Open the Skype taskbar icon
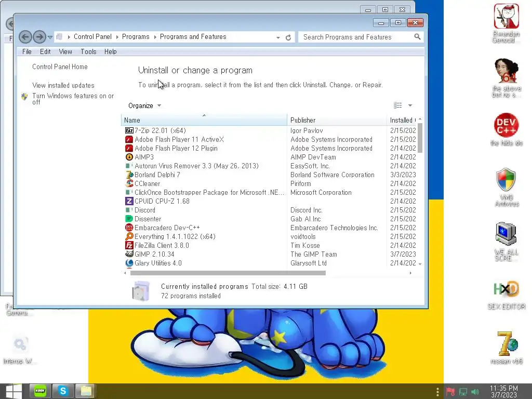This screenshot has height=399, width=532. pos(63,391)
